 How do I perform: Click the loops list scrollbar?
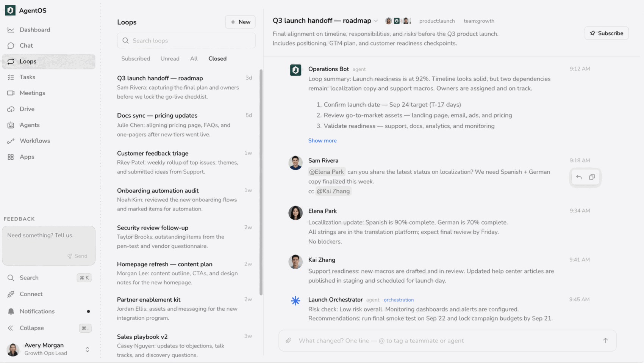coord(261,182)
